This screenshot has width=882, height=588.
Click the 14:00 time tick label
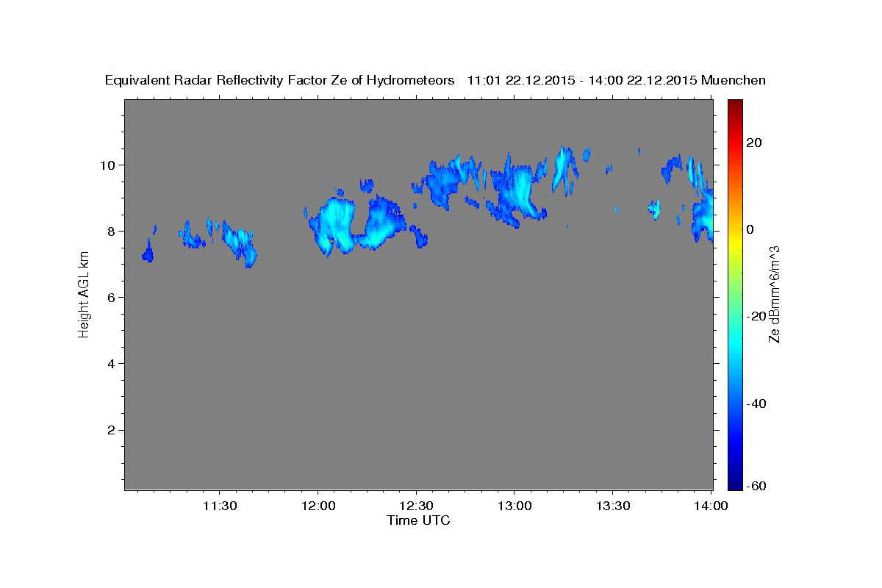(710, 506)
